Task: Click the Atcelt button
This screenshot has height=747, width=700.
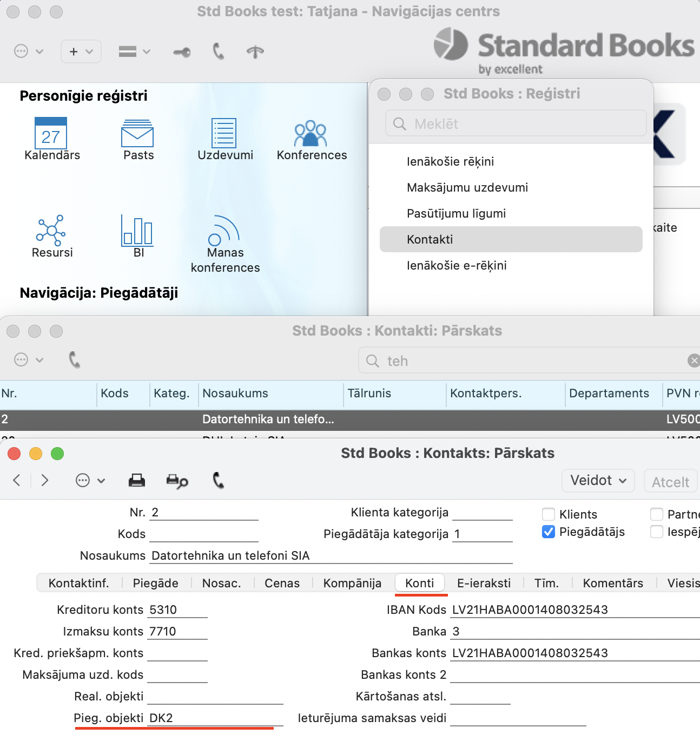Action: coord(670,482)
